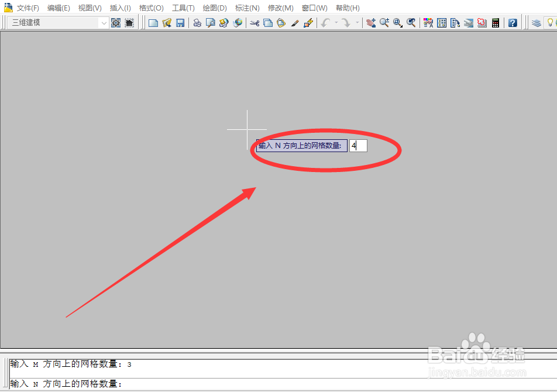Open the 格式(O) menu

click(152, 8)
